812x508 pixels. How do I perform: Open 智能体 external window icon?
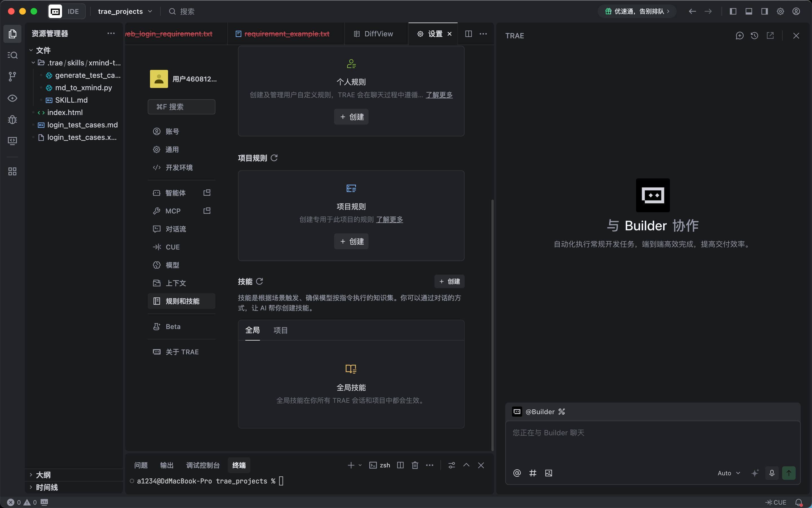tap(207, 193)
